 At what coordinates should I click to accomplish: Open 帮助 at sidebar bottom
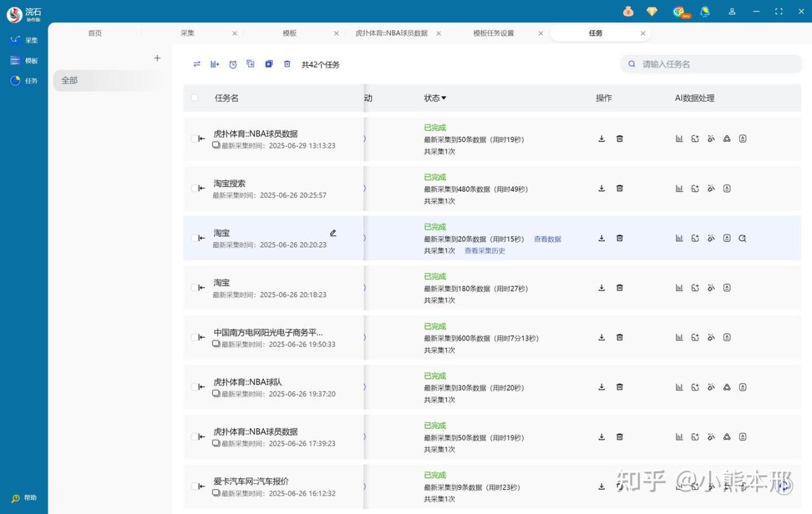(24, 498)
